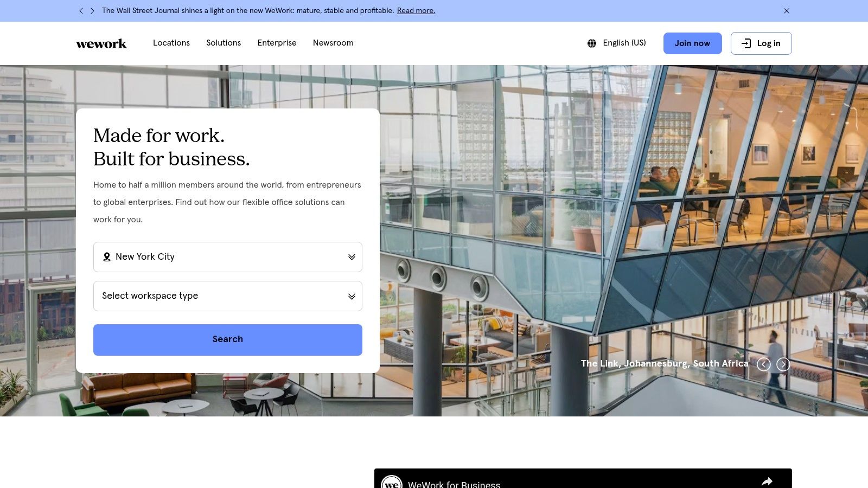Click the login arrow icon

(x=746, y=43)
